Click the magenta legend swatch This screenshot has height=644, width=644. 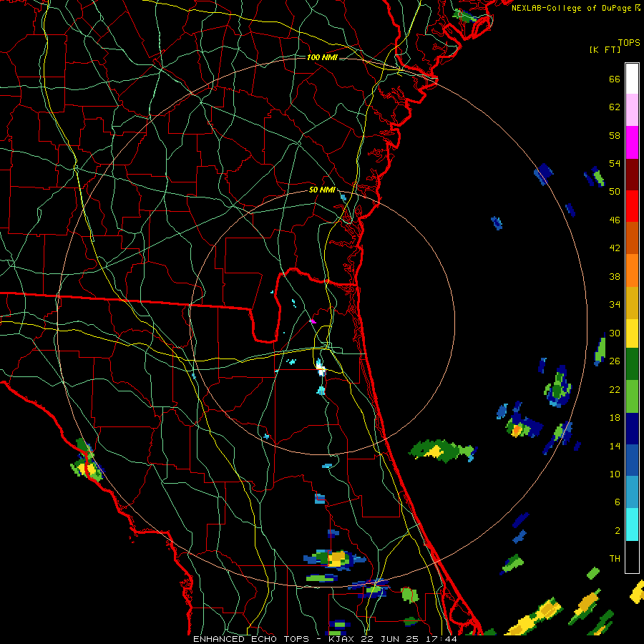click(x=632, y=142)
